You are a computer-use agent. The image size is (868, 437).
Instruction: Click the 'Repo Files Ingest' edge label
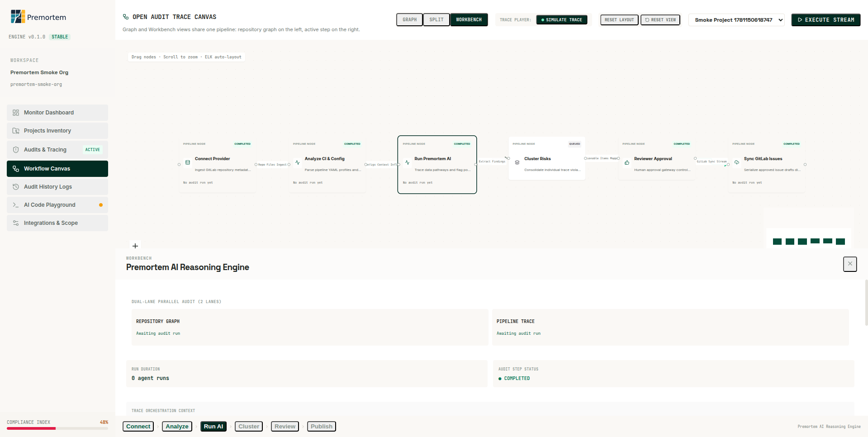pyautogui.click(x=272, y=165)
